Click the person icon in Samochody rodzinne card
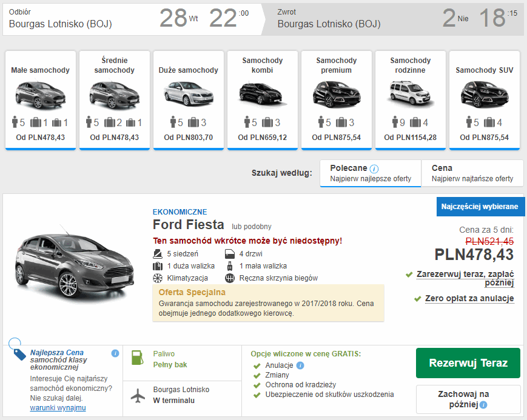Image resolution: width=527 pixels, height=420 pixels. (x=395, y=122)
